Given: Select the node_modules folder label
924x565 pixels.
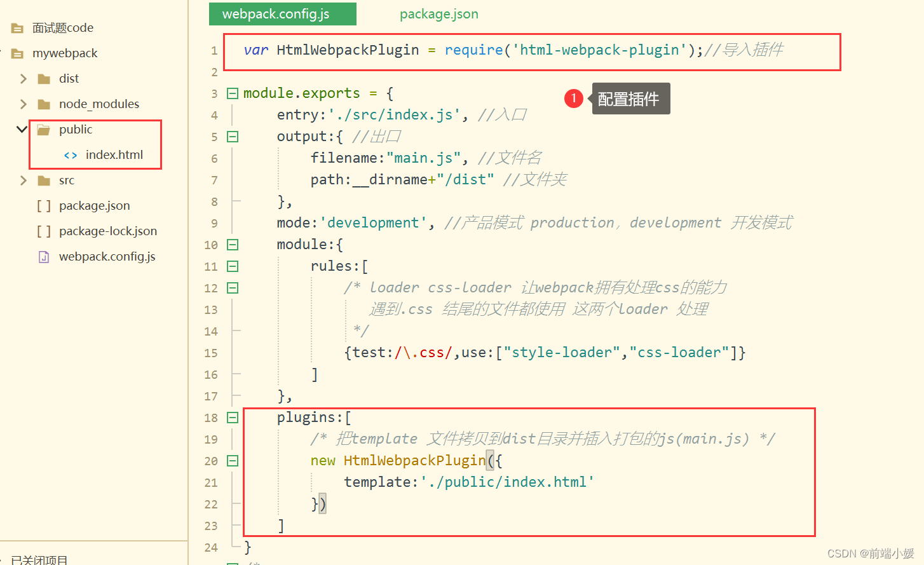Looking at the screenshot, I should 99,104.
